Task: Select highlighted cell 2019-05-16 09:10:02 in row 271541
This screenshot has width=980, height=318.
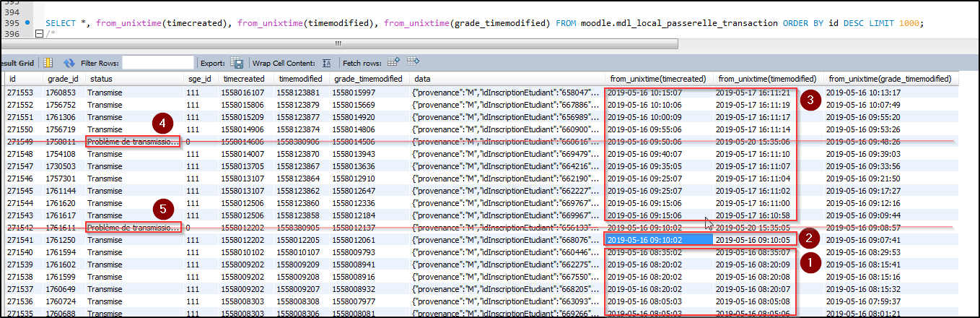Action: [x=657, y=240]
